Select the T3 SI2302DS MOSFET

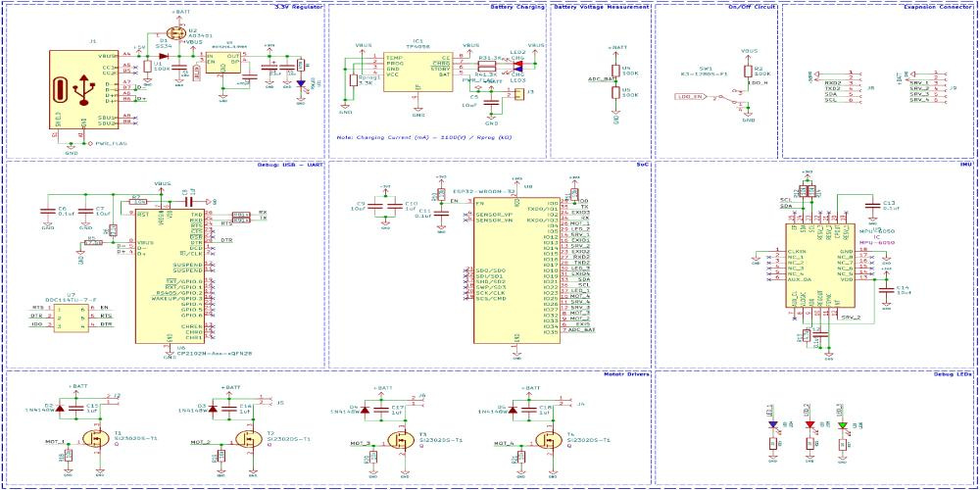401,439
